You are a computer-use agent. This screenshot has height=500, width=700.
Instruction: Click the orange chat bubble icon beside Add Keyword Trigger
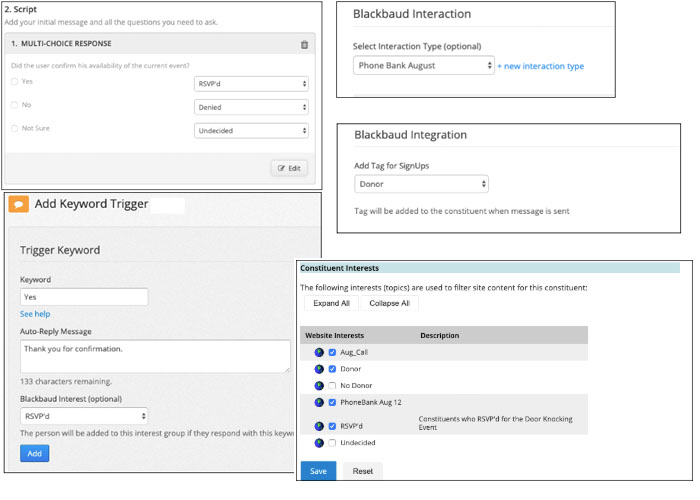coord(18,204)
